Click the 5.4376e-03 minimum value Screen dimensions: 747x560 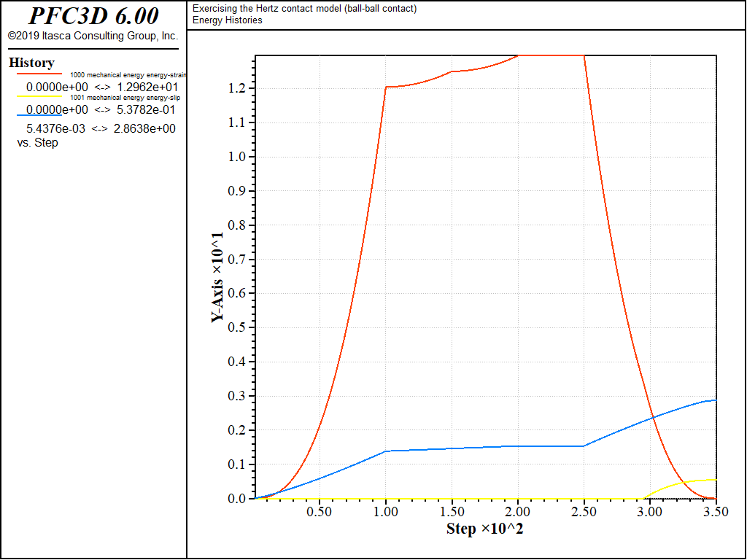tap(55, 128)
